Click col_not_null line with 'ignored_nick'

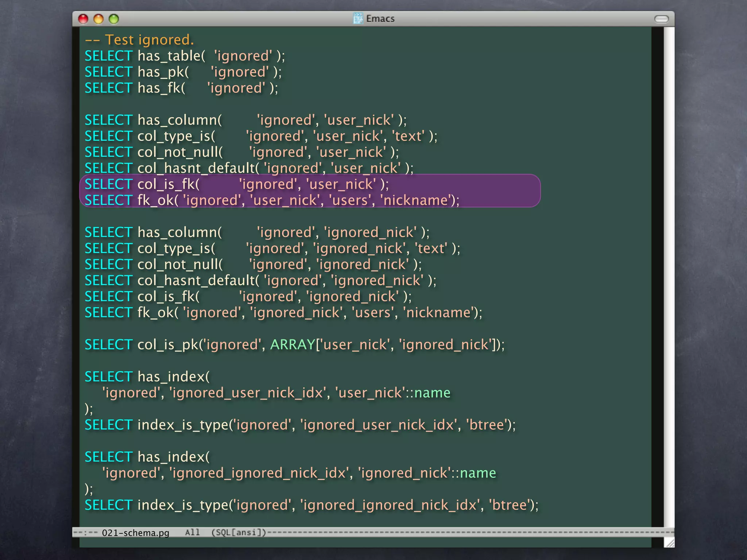[253, 264]
